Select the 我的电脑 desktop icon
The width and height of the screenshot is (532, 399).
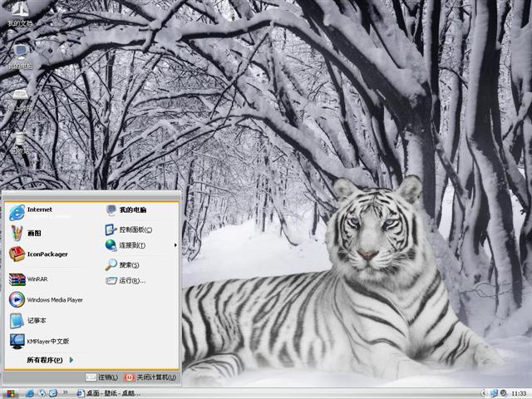[x=20, y=57]
